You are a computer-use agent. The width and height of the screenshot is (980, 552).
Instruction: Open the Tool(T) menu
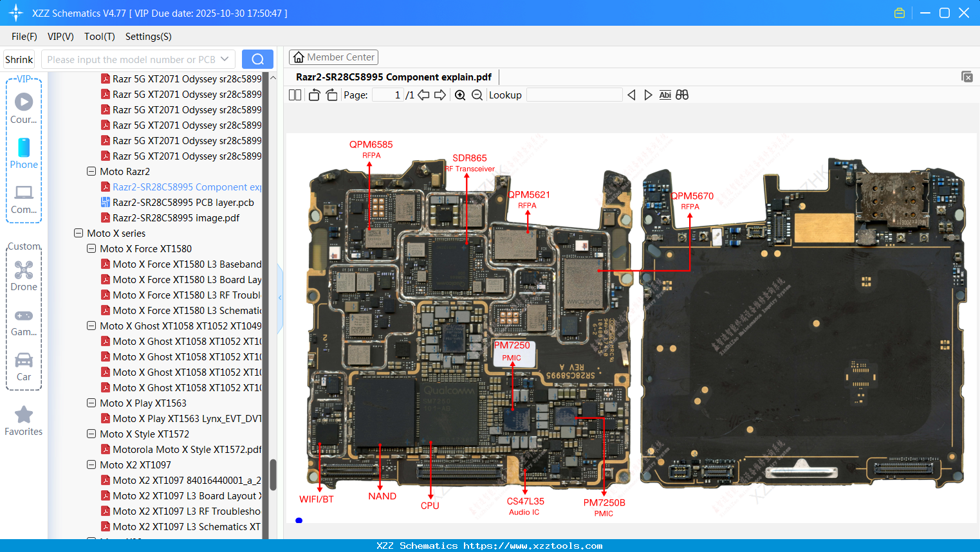pyautogui.click(x=99, y=37)
